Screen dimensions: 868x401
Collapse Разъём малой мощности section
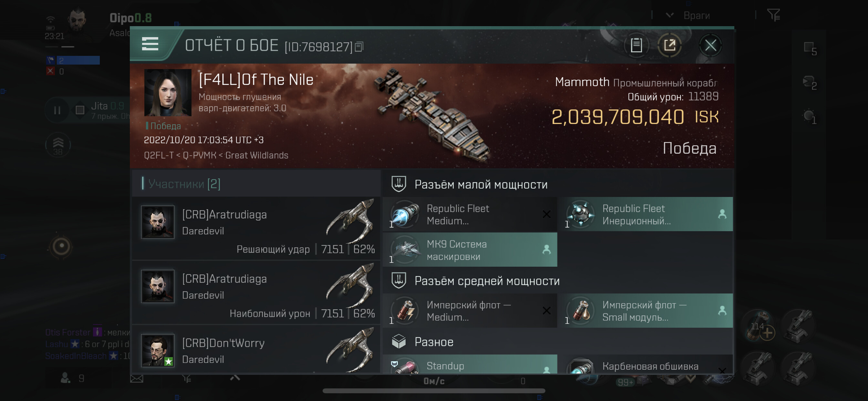click(480, 184)
